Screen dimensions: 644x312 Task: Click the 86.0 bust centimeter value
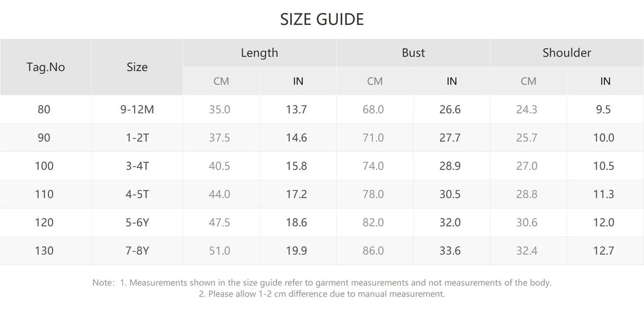(373, 251)
